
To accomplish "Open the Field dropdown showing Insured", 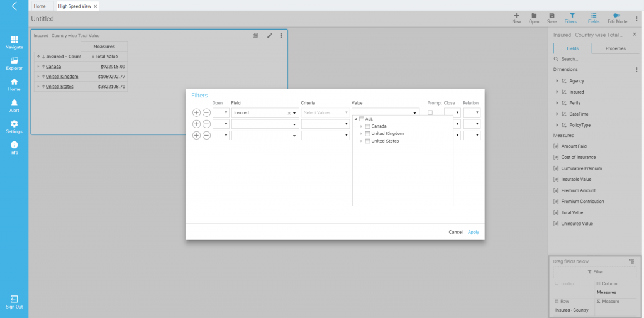I will (x=294, y=113).
